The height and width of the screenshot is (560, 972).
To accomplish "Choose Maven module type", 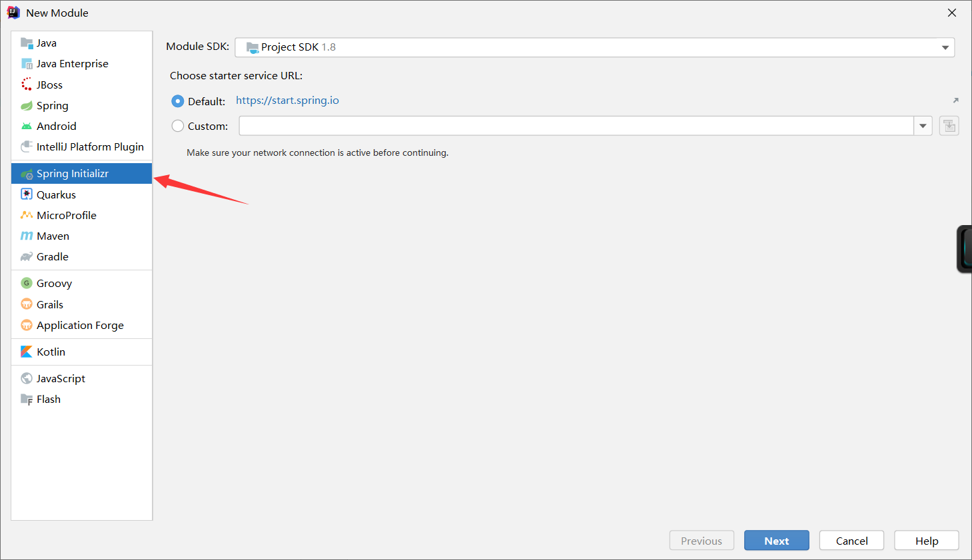I will click(82, 236).
